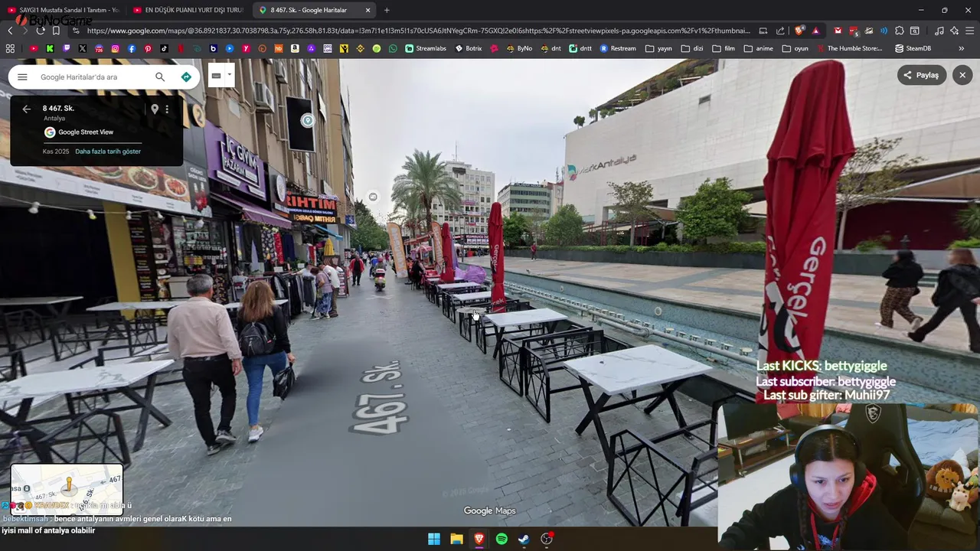Click the place marker pin on the building
Screen dimensions: 980x551
point(307,121)
